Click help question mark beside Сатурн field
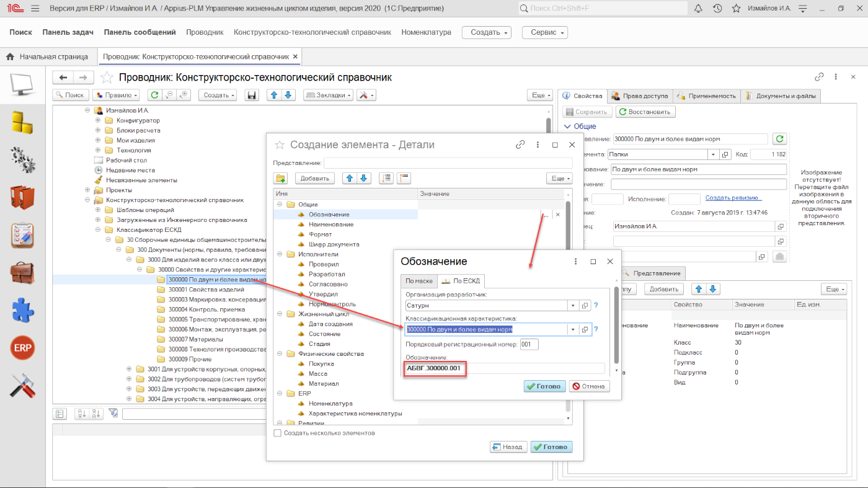Screen dimensions: 868x488 (x=596, y=305)
